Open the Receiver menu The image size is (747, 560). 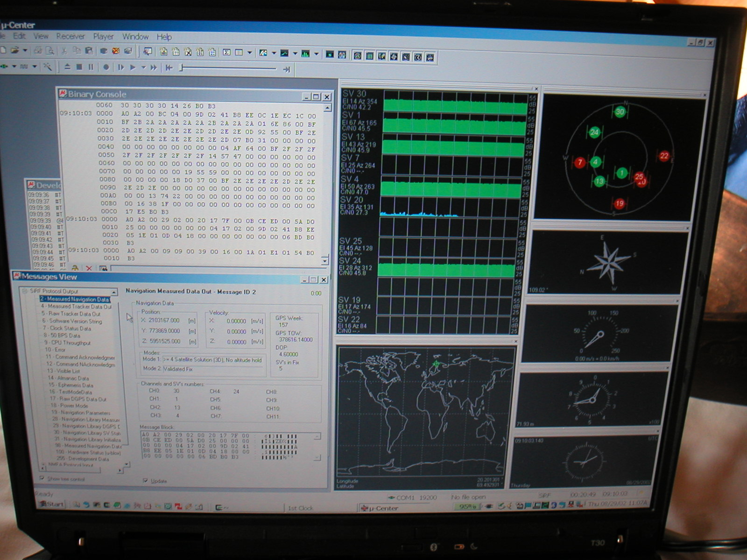(x=70, y=36)
